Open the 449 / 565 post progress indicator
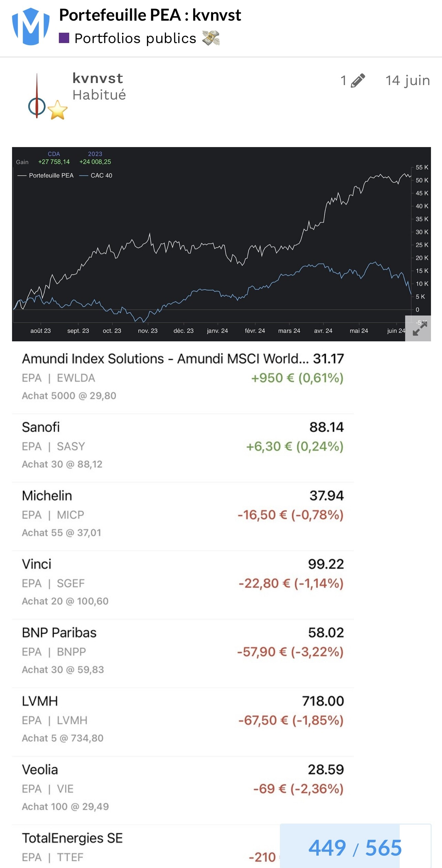 pyautogui.click(x=355, y=847)
